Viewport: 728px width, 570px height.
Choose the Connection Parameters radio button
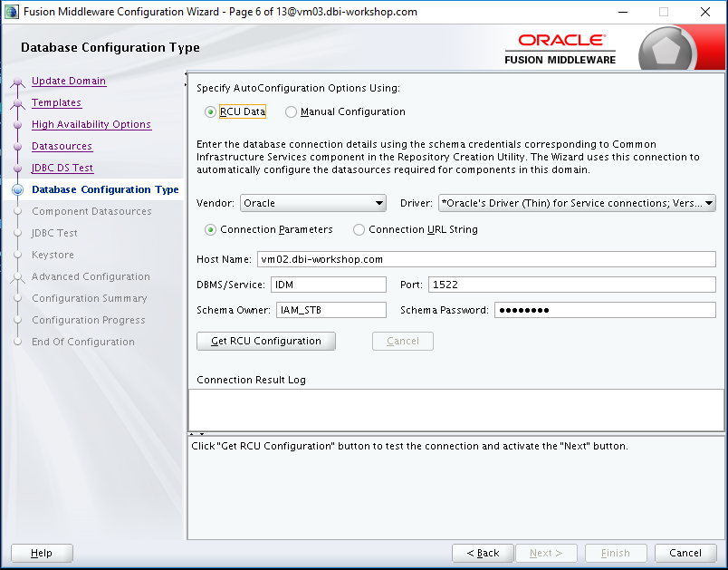pos(210,230)
